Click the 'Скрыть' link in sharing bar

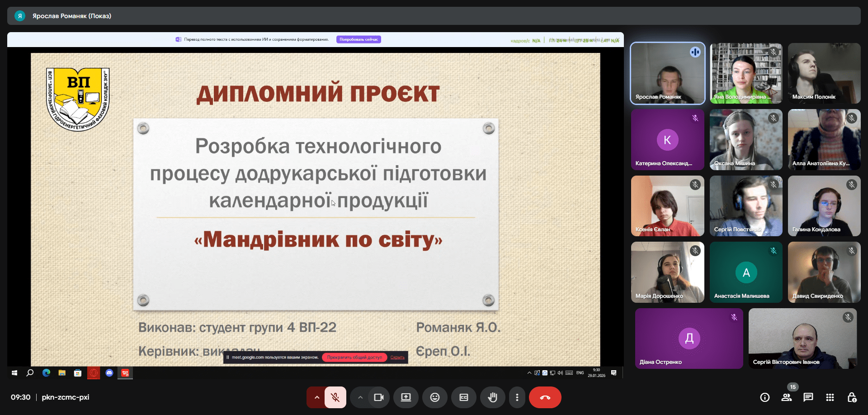(x=397, y=358)
